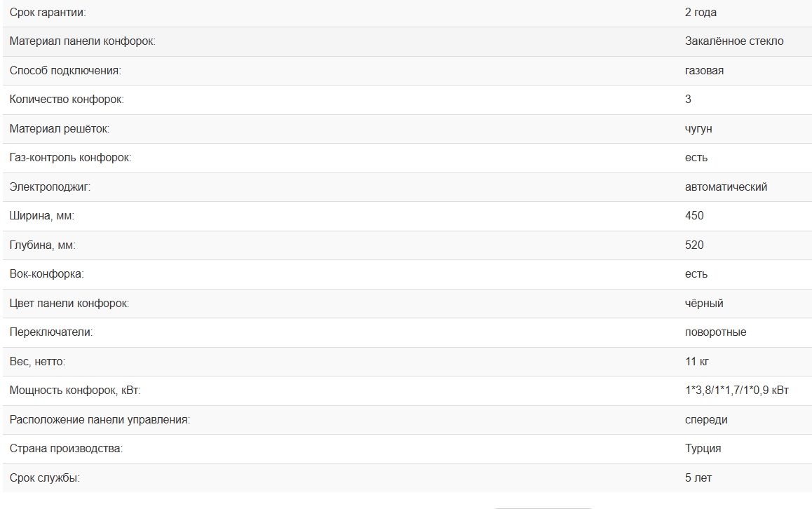The image size is (812, 509).
Task: Select the depth value 520
Action: [694, 245]
